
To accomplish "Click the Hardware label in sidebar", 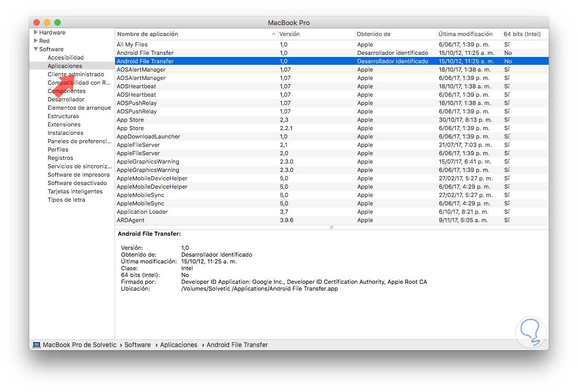I will pyautogui.click(x=52, y=32).
